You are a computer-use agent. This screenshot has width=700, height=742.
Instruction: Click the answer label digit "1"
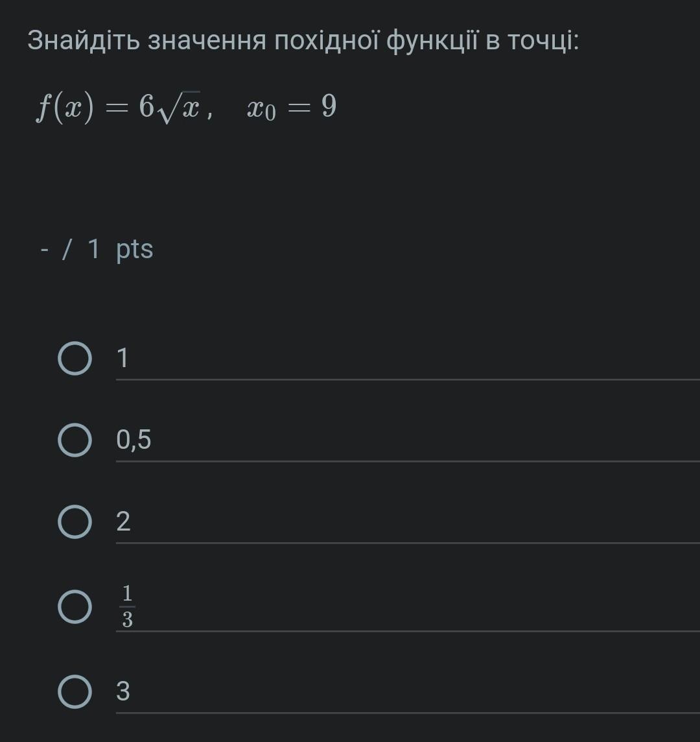coord(122,358)
